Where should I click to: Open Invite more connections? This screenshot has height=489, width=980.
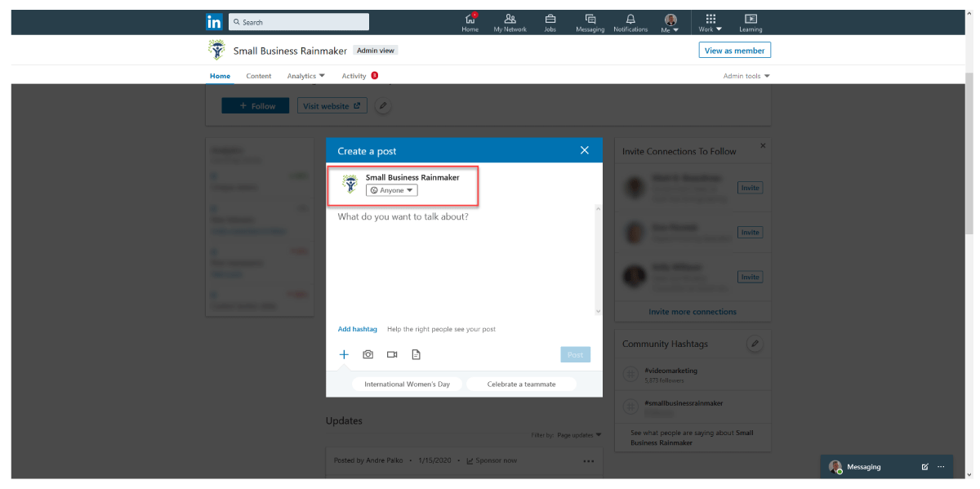point(693,312)
